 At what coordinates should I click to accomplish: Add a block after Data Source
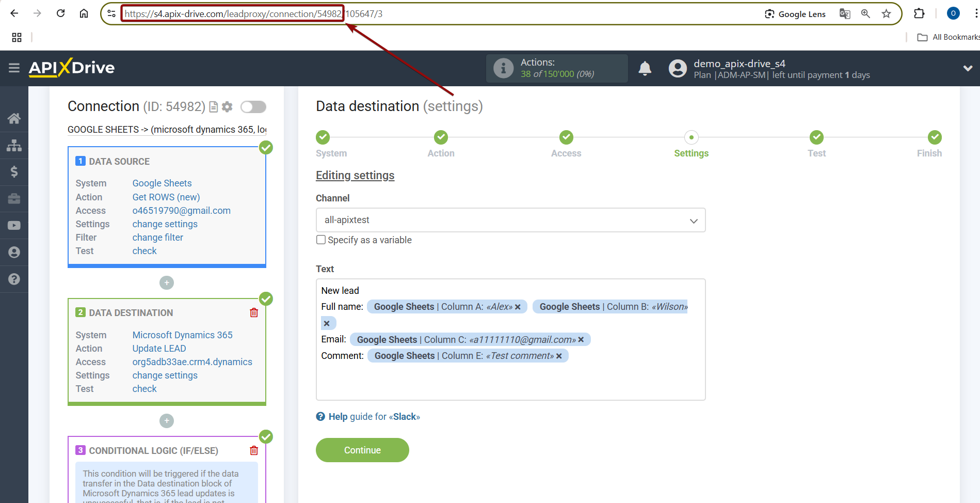click(166, 283)
